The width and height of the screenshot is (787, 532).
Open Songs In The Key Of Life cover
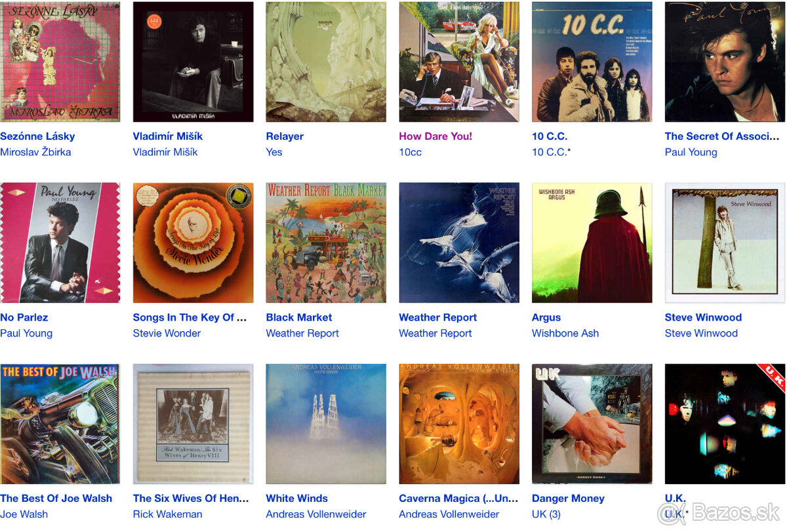(193, 243)
